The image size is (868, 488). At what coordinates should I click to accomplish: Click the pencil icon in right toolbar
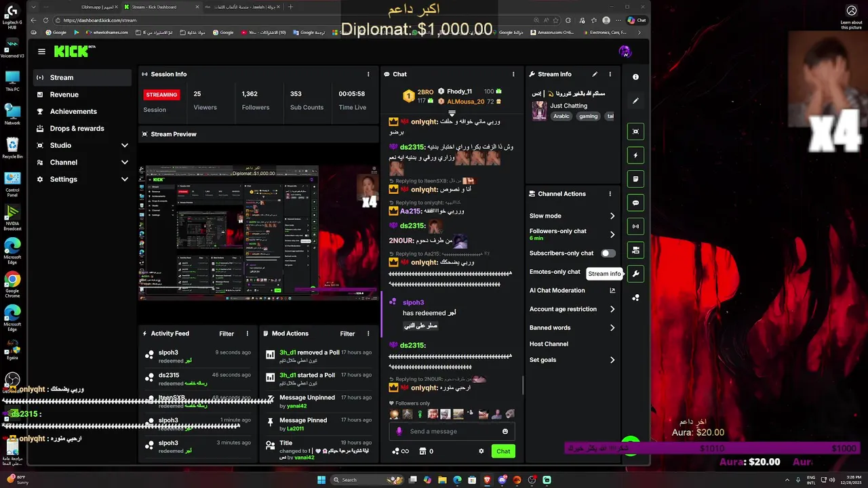tap(635, 101)
